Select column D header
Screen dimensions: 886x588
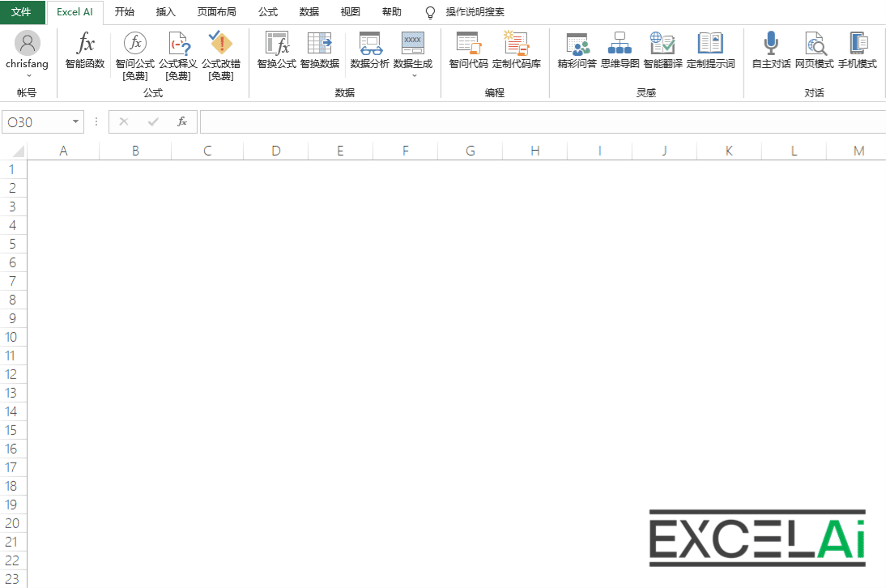[x=275, y=151]
